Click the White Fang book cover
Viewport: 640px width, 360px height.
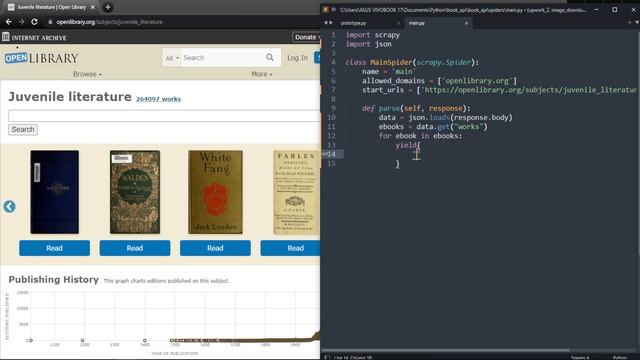click(x=215, y=192)
